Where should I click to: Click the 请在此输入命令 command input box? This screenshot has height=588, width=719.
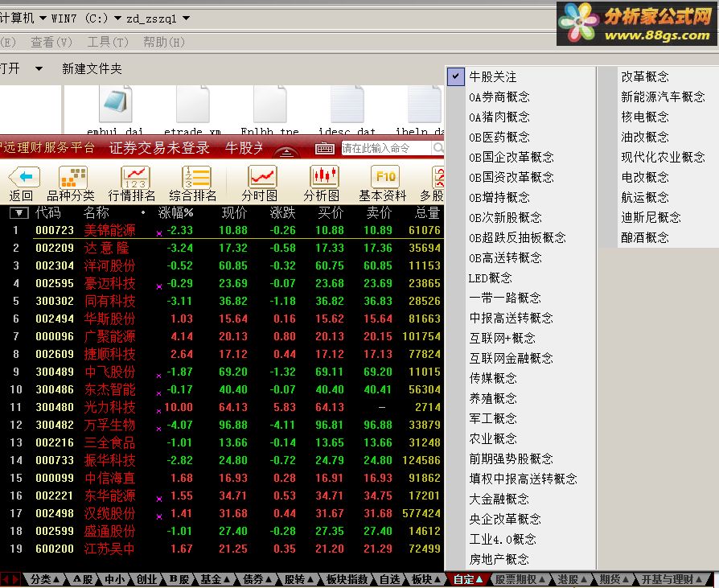pyautogui.click(x=385, y=148)
